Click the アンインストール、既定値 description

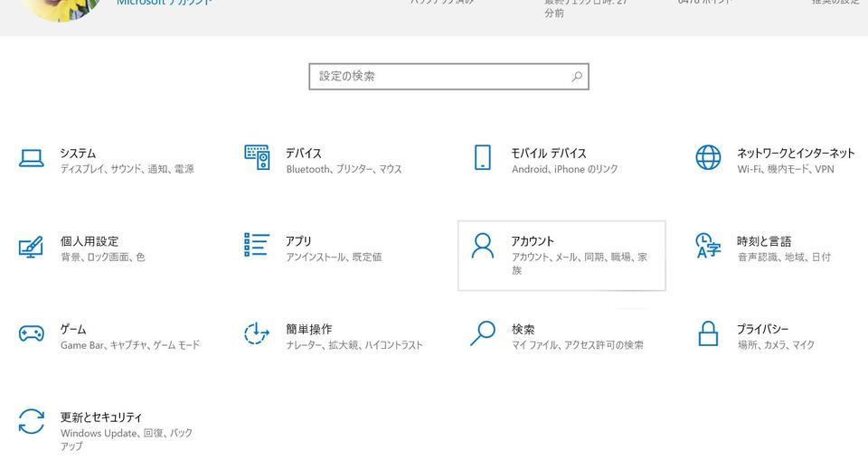[334, 258]
